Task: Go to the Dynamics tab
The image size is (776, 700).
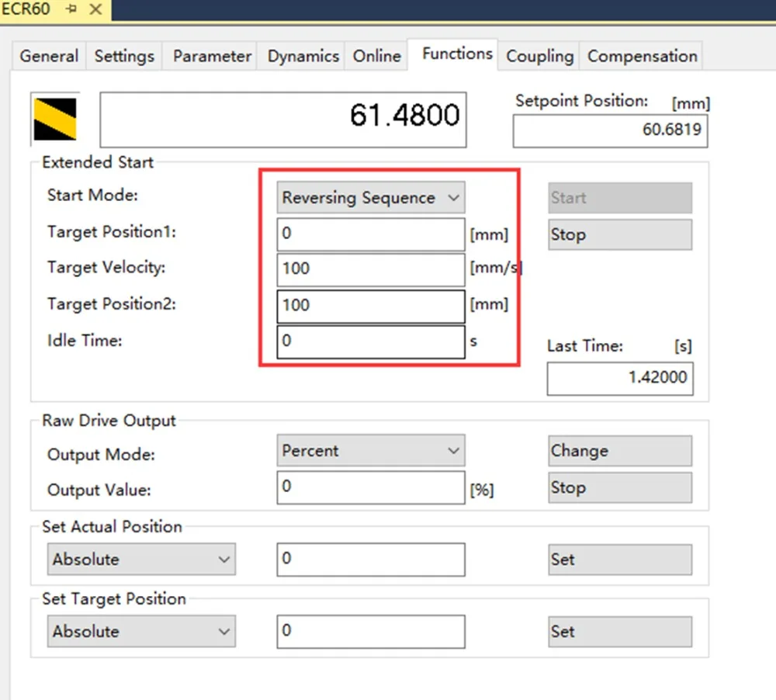Action: tap(303, 56)
